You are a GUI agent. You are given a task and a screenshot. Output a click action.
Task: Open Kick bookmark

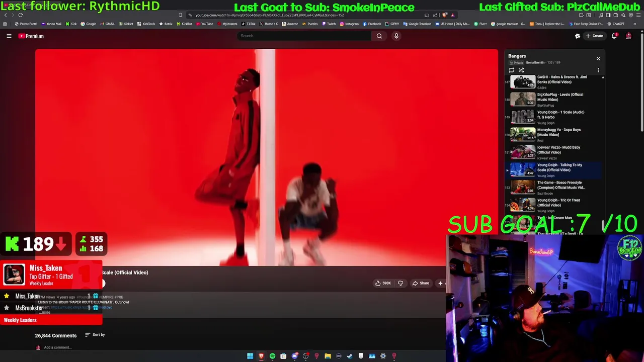tap(71, 24)
